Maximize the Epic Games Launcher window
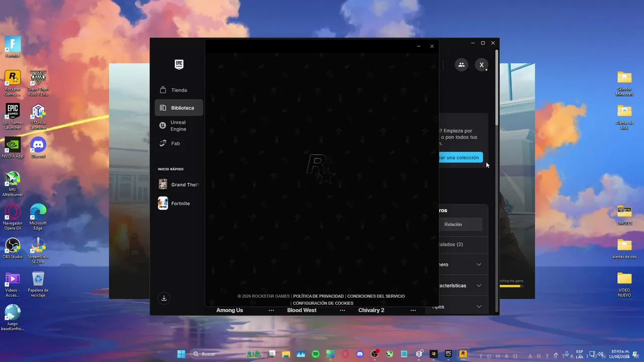 pos(483,43)
